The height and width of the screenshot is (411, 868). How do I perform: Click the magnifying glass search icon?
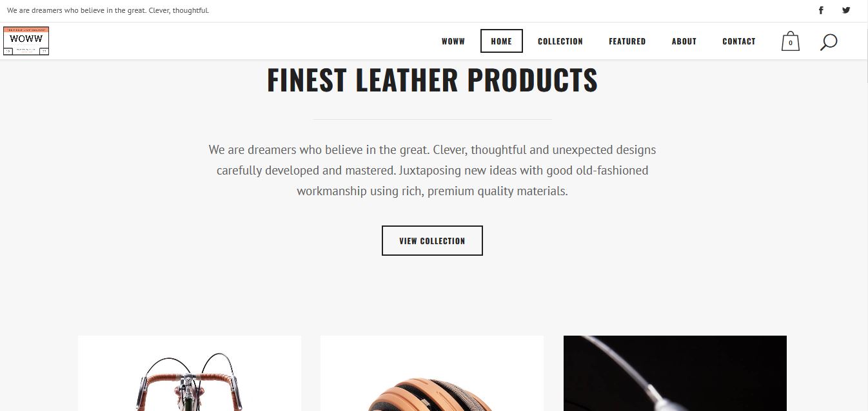[829, 42]
